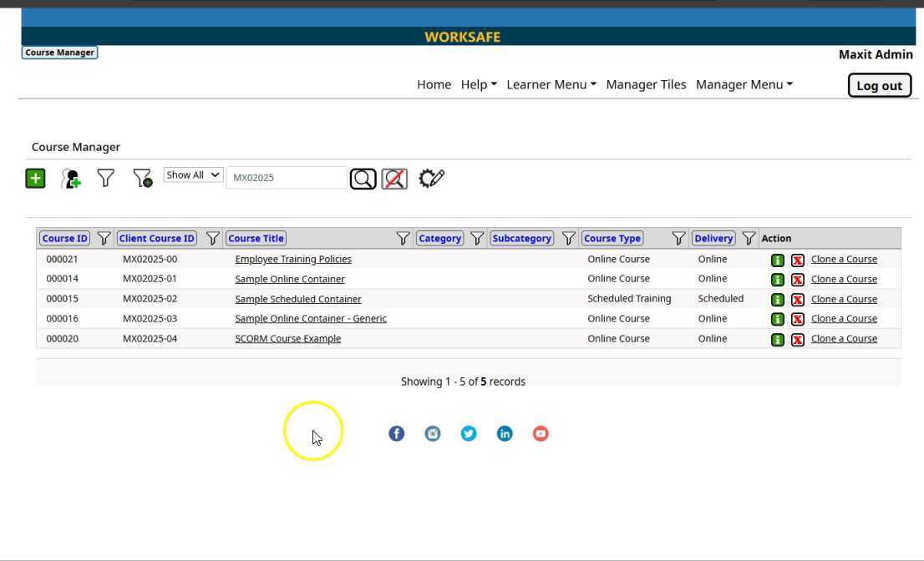Click the magnifying glass search icon
Screen dimensions: 924x561
pos(363,179)
